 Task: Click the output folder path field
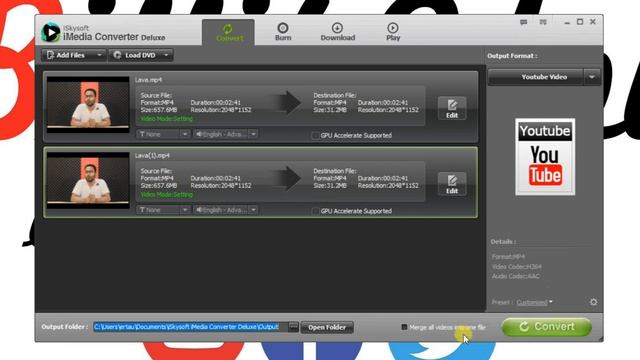tap(191, 327)
